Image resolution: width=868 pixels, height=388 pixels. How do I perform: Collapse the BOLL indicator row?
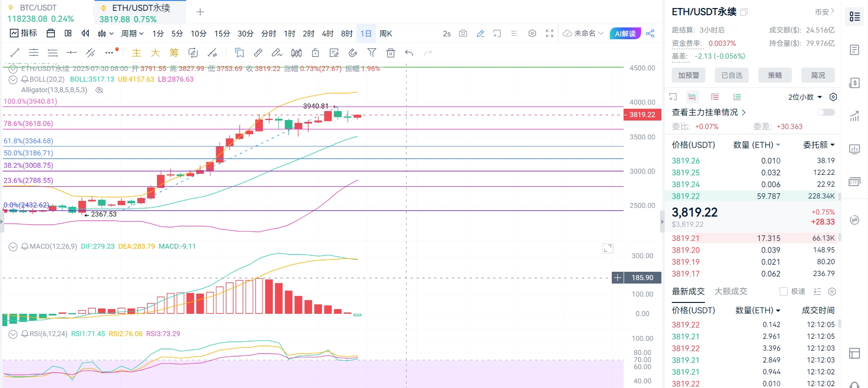pos(13,79)
